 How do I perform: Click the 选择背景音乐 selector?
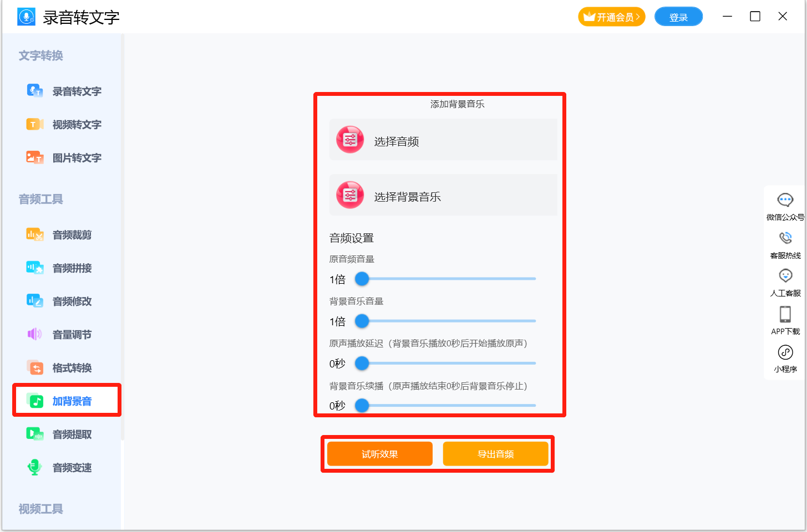[443, 195]
